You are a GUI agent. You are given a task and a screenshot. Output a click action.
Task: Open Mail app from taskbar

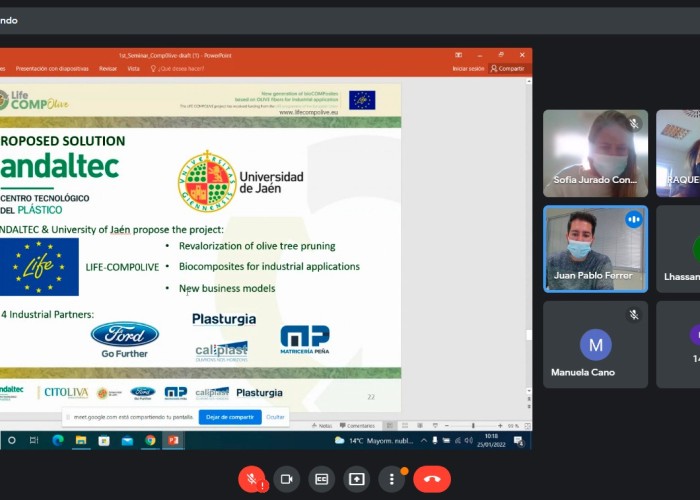127,441
